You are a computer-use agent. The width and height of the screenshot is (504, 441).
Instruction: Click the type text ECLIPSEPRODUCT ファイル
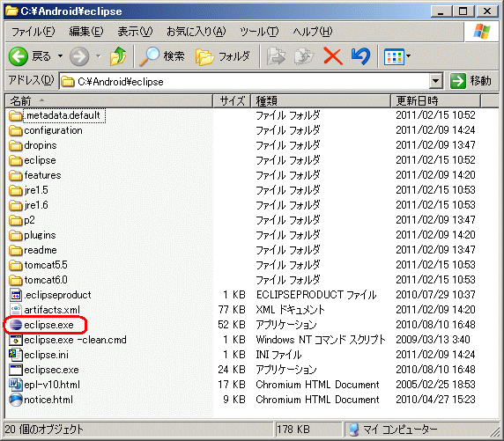[316, 295]
